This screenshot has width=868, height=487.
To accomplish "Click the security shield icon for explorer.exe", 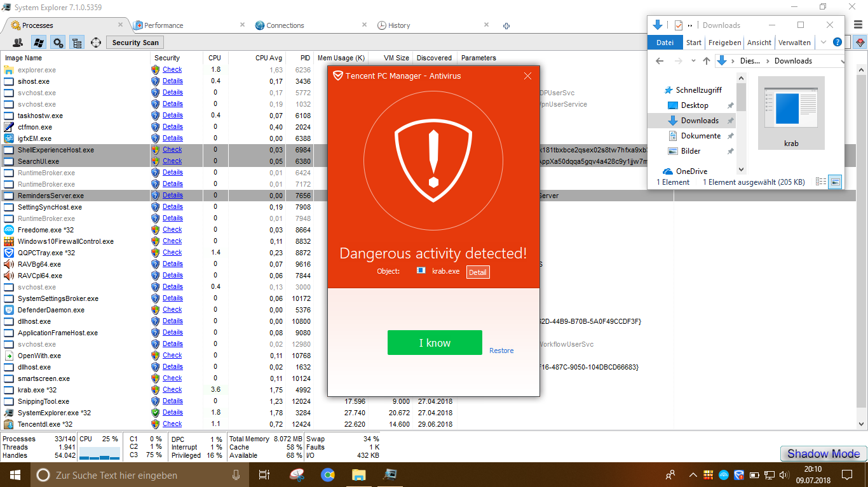I will click(156, 70).
